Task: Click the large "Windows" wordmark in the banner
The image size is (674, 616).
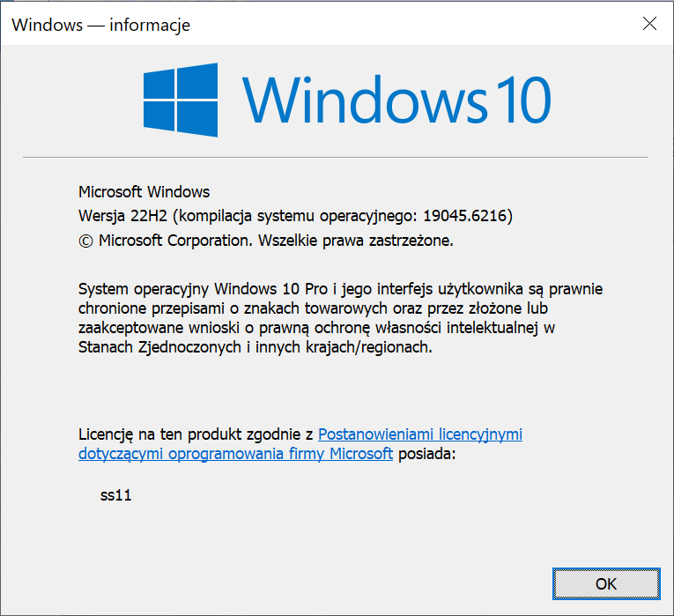Action: [363, 99]
